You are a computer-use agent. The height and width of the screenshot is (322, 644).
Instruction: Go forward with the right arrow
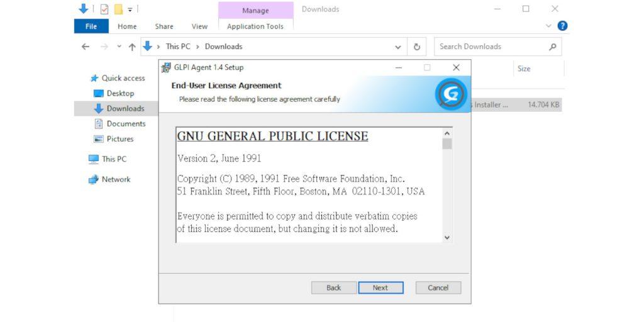pyautogui.click(x=104, y=47)
